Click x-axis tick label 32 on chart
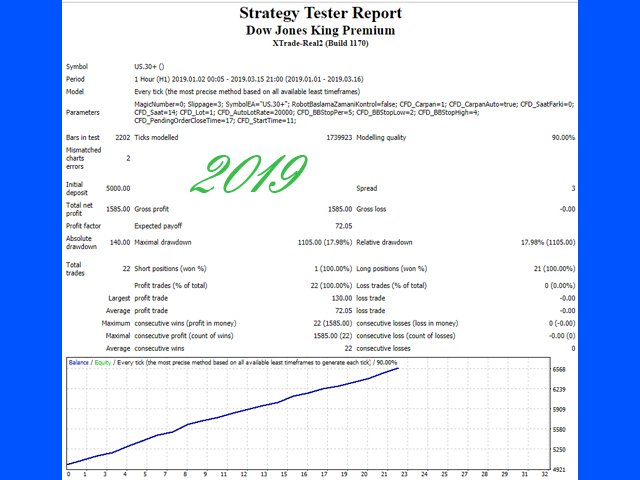 tap(544, 474)
